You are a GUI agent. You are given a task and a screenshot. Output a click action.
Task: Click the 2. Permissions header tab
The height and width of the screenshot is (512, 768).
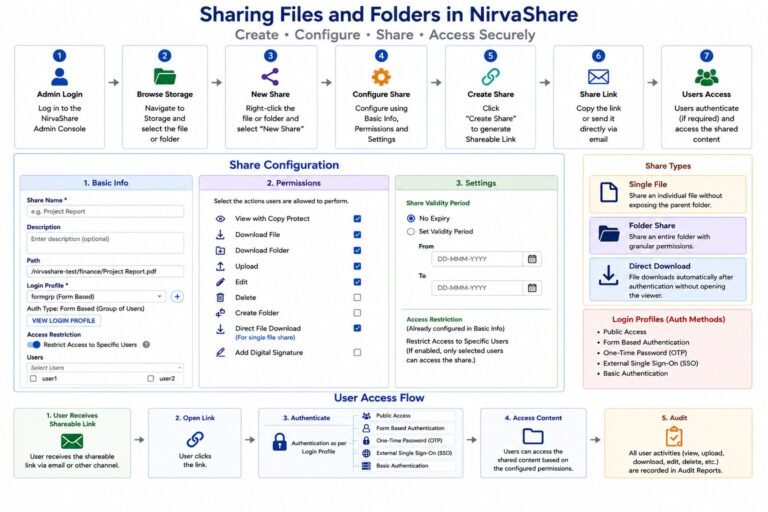point(293,183)
